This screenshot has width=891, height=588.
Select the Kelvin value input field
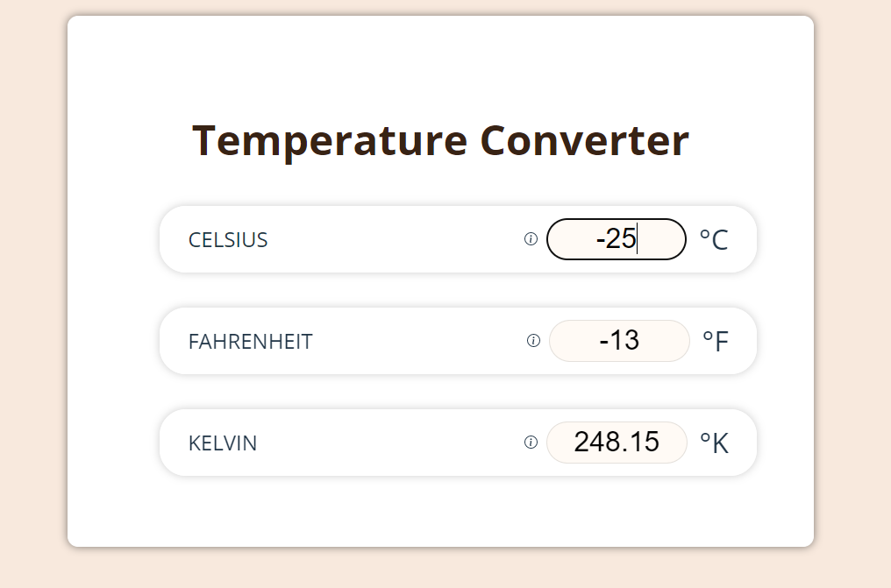pyautogui.click(x=617, y=443)
